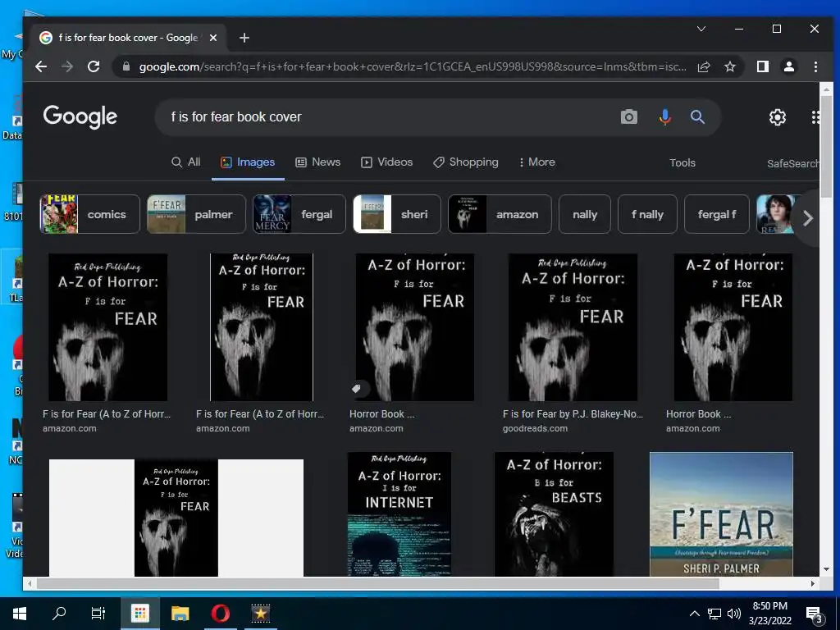Viewport: 840px width, 630px height.
Task: Open Chrome three-dot menu
Action: click(x=815, y=66)
